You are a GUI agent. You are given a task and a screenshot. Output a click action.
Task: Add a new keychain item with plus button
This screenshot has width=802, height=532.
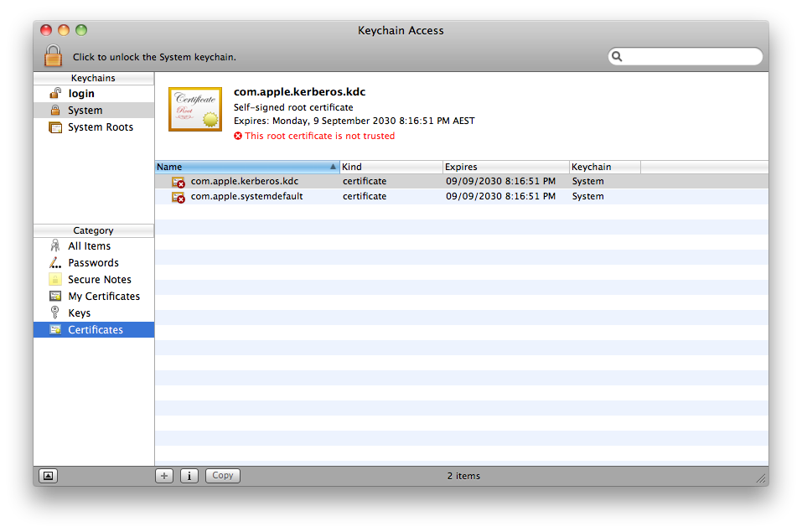click(164, 476)
